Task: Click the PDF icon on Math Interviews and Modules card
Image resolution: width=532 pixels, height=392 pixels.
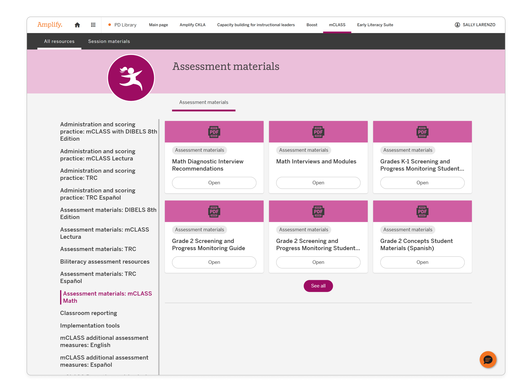Action: (x=318, y=132)
